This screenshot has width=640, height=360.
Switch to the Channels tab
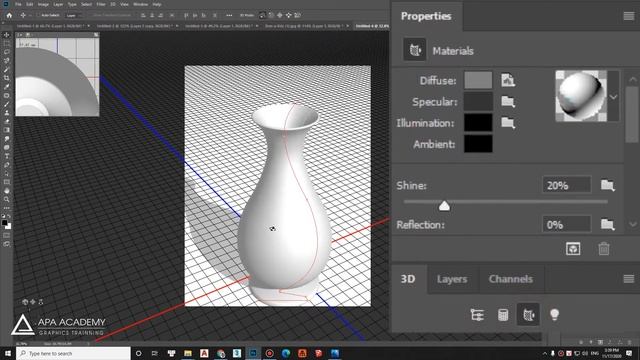(511, 279)
